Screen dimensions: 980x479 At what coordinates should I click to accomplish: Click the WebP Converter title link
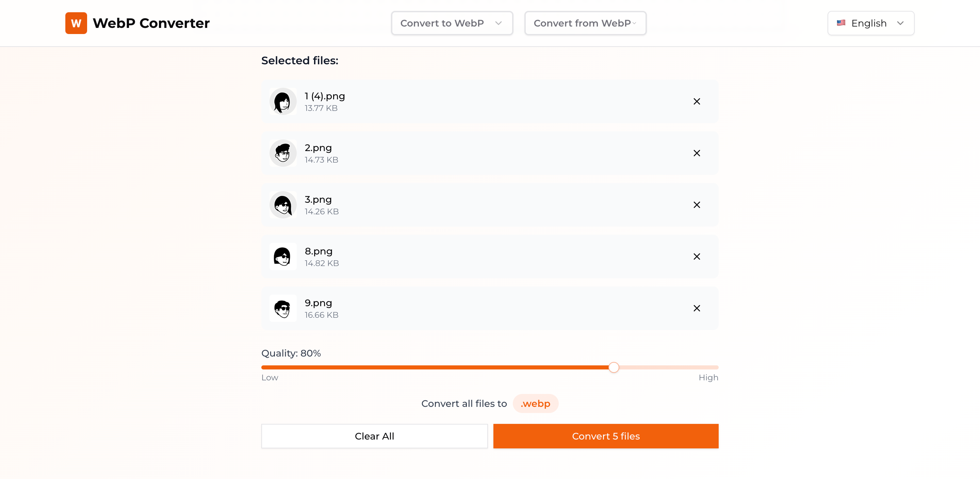pyautogui.click(x=151, y=23)
